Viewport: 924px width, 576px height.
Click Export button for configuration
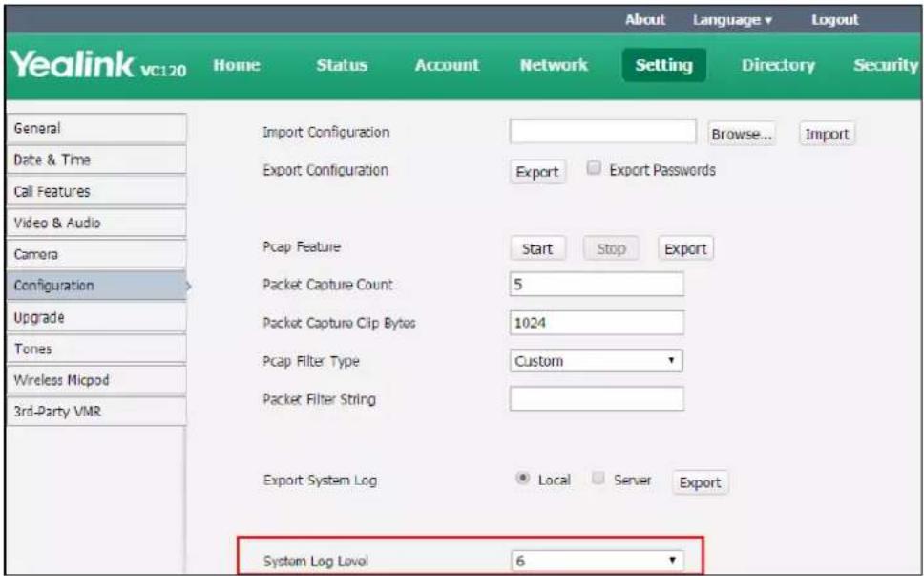click(537, 172)
